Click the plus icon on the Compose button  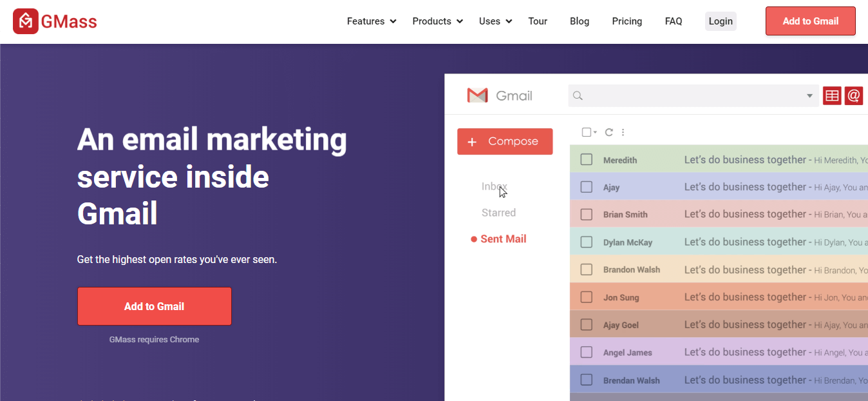point(473,141)
